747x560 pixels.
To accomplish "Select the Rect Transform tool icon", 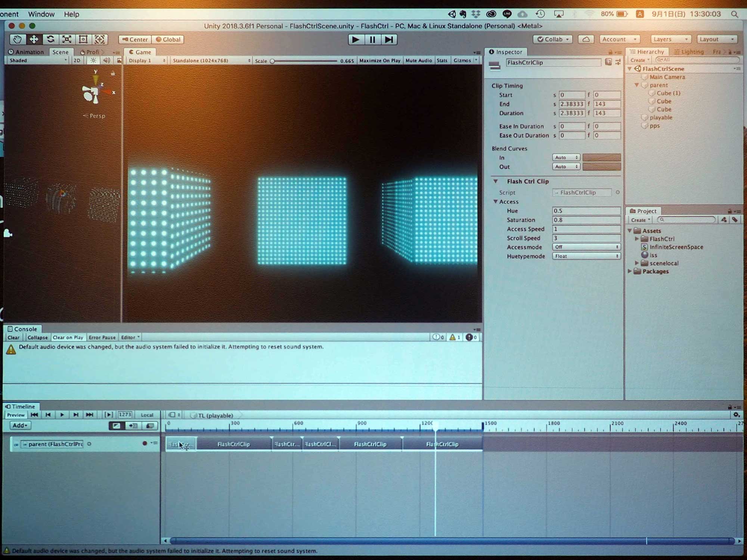I will 83,39.
